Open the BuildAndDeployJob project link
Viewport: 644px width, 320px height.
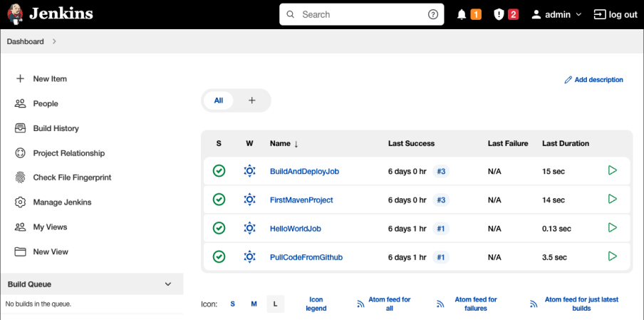pos(304,171)
